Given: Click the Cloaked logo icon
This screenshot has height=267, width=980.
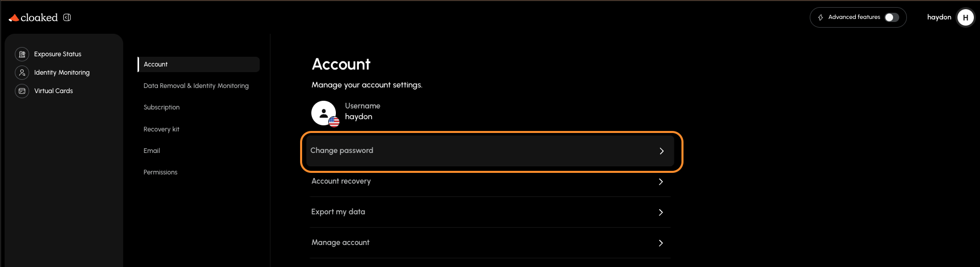Looking at the screenshot, I should coord(14,18).
